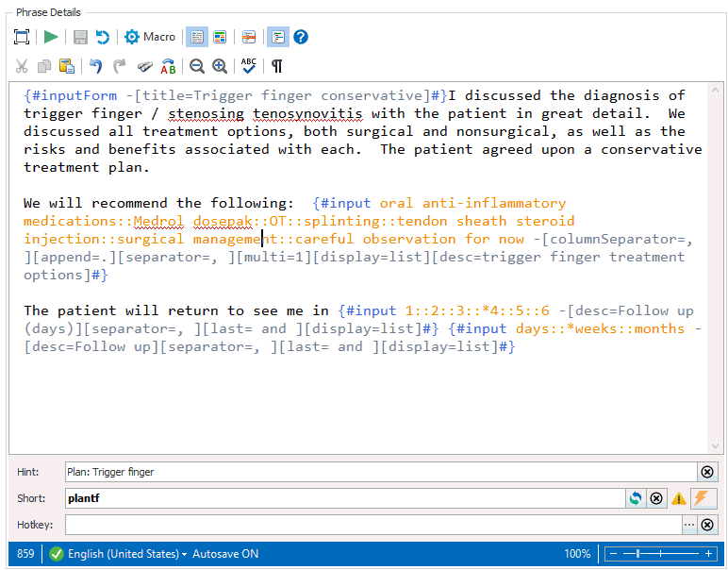The height and width of the screenshot is (570, 728).
Task: Click 'treatment plan.' text in editor
Action: (x=87, y=167)
